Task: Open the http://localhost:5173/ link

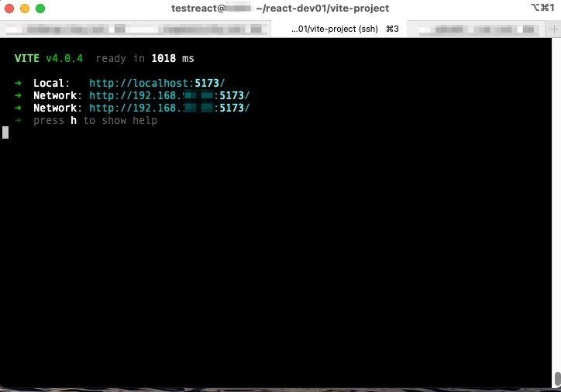Action: tap(157, 83)
